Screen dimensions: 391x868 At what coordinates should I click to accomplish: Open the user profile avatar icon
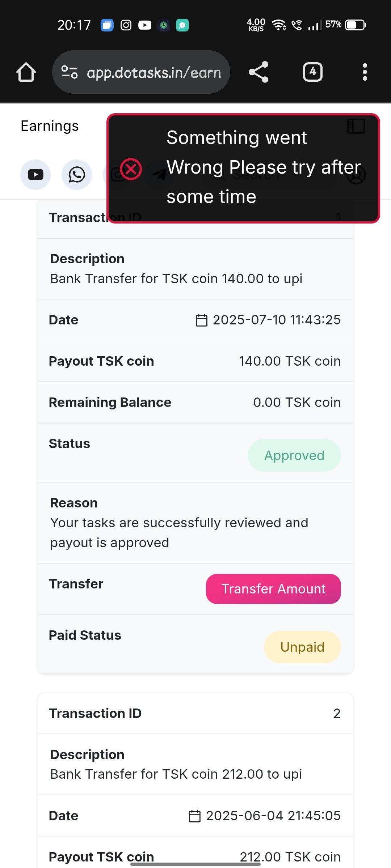pos(356,175)
